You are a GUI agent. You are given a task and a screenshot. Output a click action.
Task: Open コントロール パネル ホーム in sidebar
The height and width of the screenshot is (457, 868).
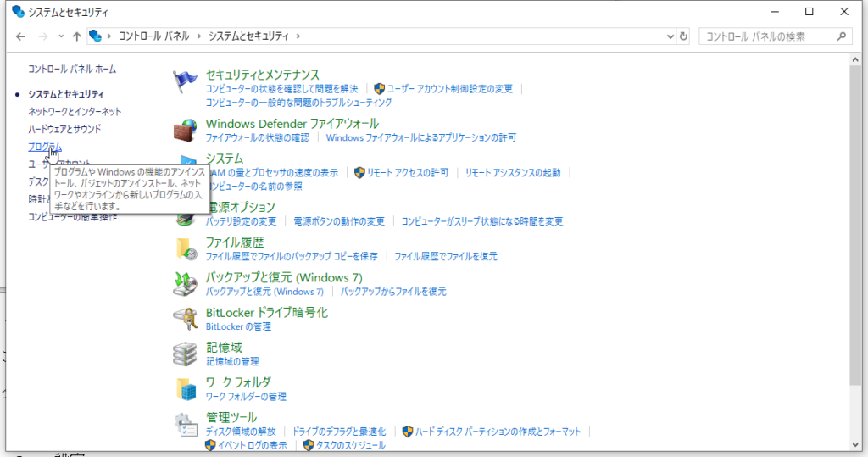point(72,70)
